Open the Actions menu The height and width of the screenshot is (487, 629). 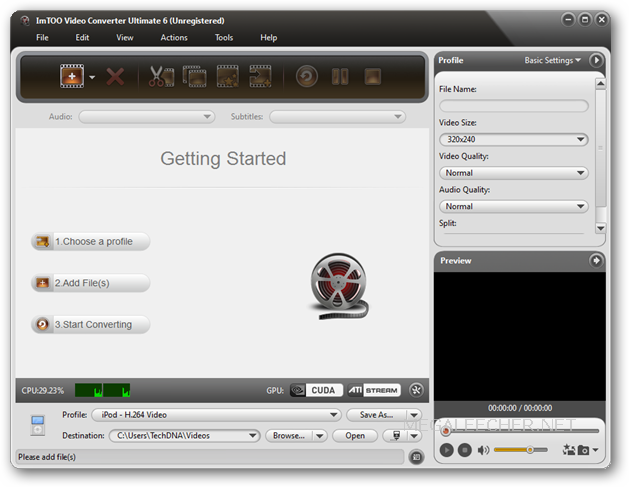pos(174,38)
